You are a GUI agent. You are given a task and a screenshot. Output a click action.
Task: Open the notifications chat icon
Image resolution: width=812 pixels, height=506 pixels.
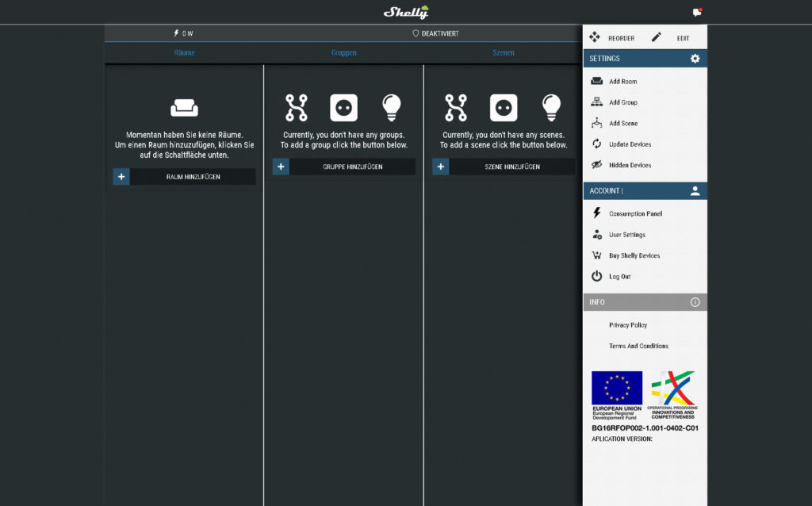pyautogui.click(x=697, y=12)
